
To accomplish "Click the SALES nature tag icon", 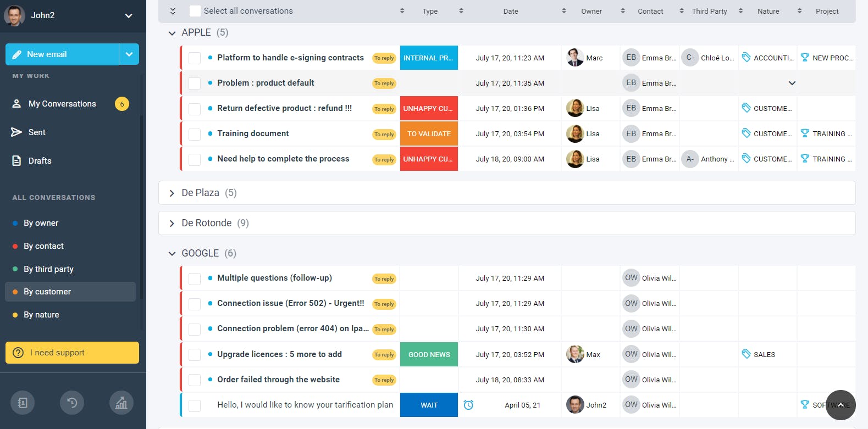I will [x=746, y=354].
